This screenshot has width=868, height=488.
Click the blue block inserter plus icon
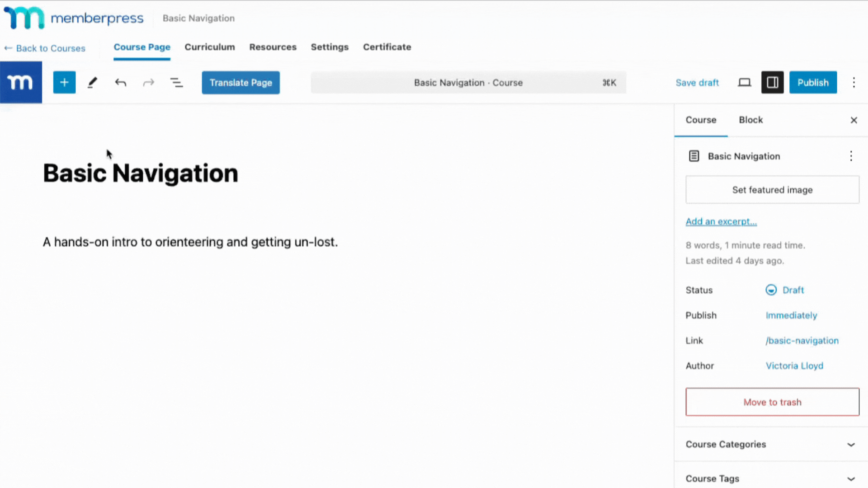pyautogui.click(x=64, y=83)
